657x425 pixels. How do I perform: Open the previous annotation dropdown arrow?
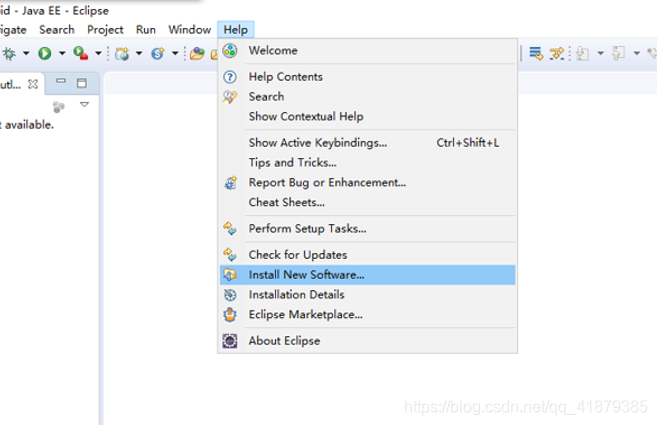(x=636, y=53)
